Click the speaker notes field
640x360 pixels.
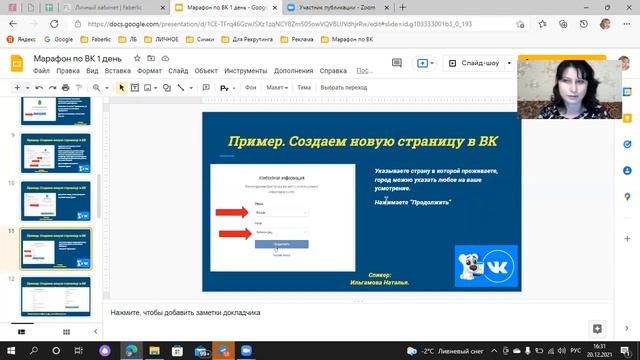click(358, 313)
